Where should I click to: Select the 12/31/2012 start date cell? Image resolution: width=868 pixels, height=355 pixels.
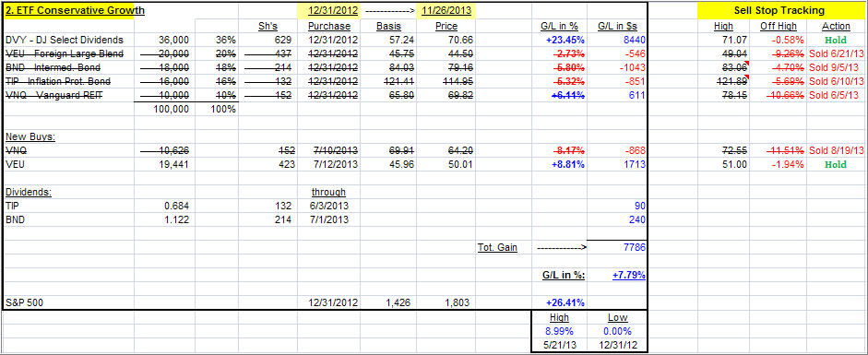[x=328, y=10]
